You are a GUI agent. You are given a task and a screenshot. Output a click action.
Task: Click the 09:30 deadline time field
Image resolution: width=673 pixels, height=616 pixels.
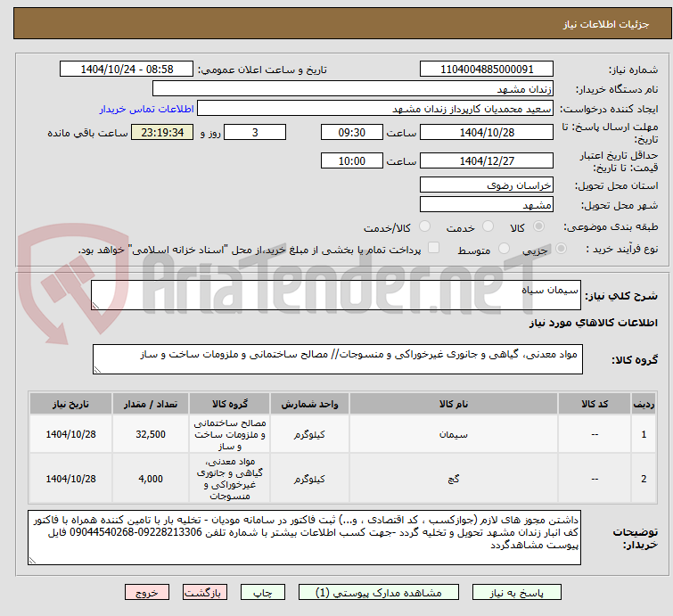coord(351,132)
